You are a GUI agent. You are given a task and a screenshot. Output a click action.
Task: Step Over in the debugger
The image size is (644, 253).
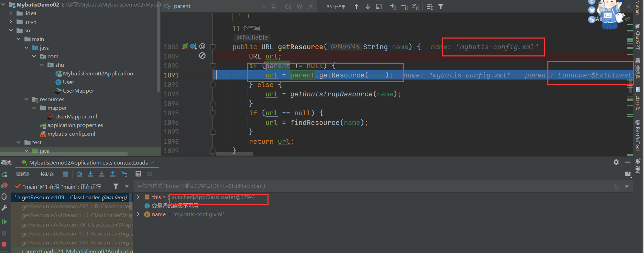(x=79, y=174)
